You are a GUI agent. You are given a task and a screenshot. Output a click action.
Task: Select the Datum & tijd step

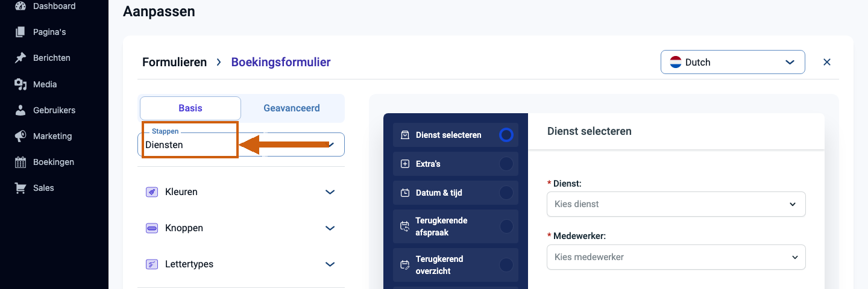[x=456, y=193]
